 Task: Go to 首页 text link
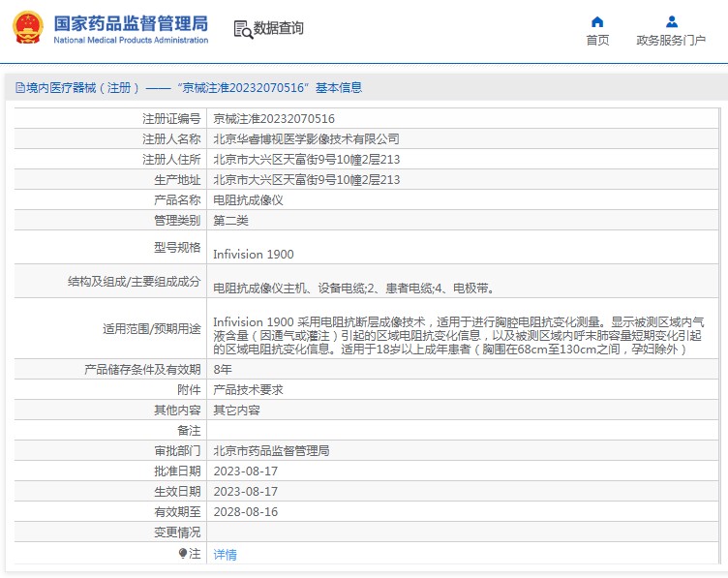pos(597,41)
